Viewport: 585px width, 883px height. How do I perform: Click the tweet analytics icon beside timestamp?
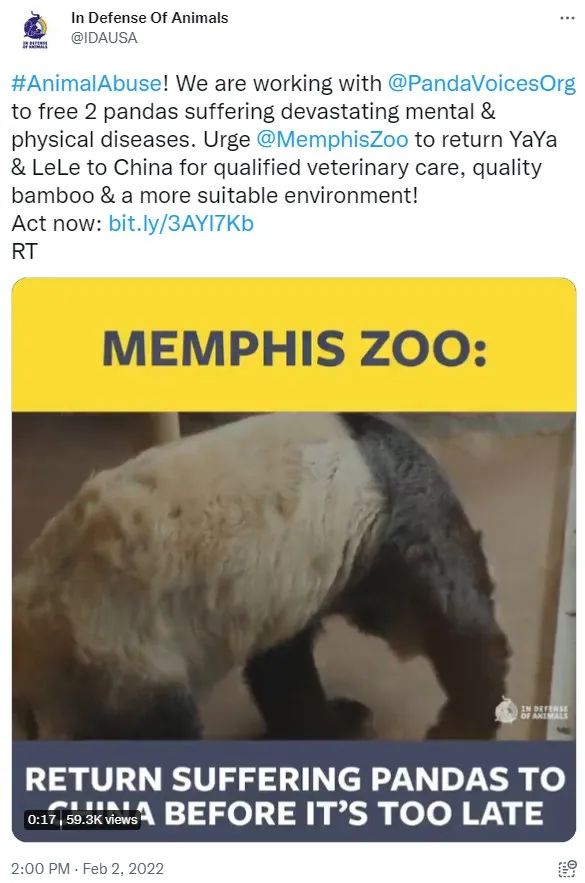[x=567, y=868]
